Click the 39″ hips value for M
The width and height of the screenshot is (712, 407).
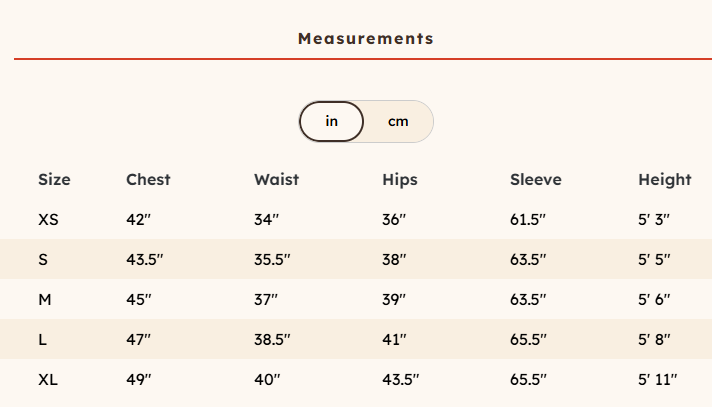(394, 300)
